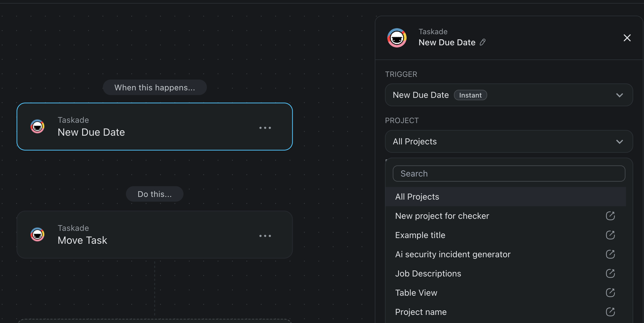Click the PROJECT section label
The image size is (644, 323).
[402, 120]
